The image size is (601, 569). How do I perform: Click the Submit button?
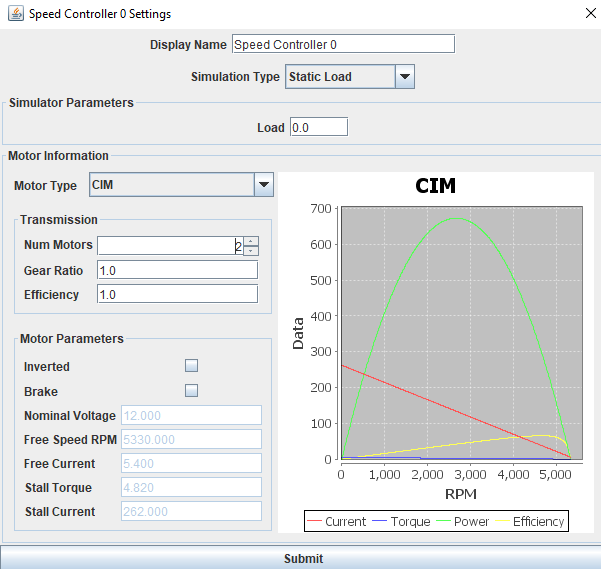click(x=300, y=558)
